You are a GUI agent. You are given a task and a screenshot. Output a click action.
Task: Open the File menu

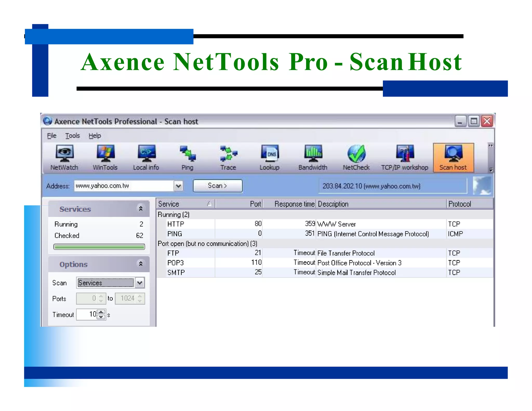51,136
